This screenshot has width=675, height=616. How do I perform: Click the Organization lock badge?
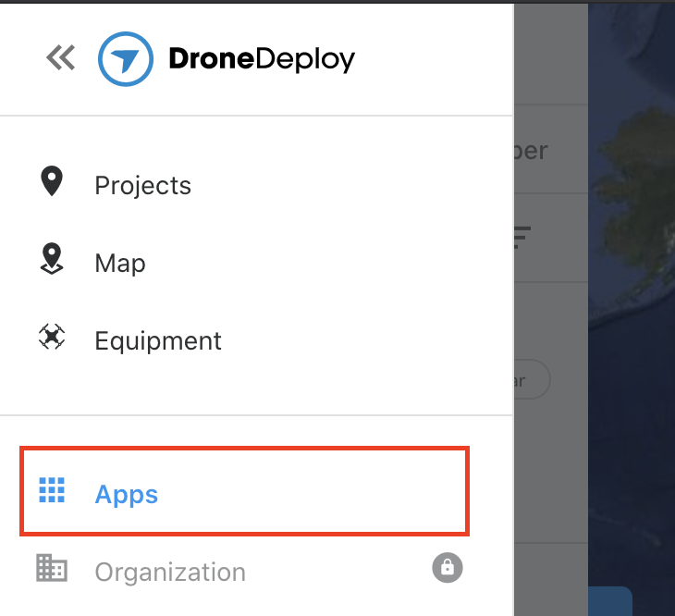448,567
